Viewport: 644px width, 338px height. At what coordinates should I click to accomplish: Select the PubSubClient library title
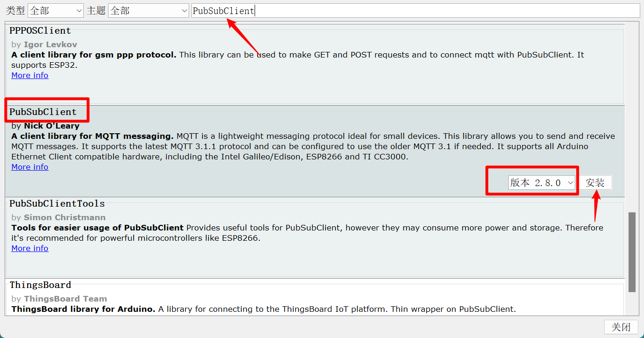(43, 112)
